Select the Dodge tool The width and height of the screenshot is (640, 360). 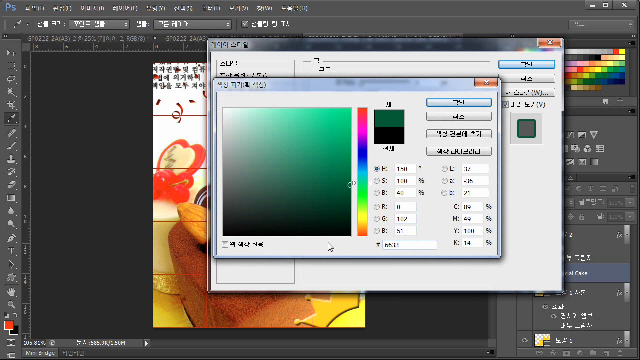(11, 224)
